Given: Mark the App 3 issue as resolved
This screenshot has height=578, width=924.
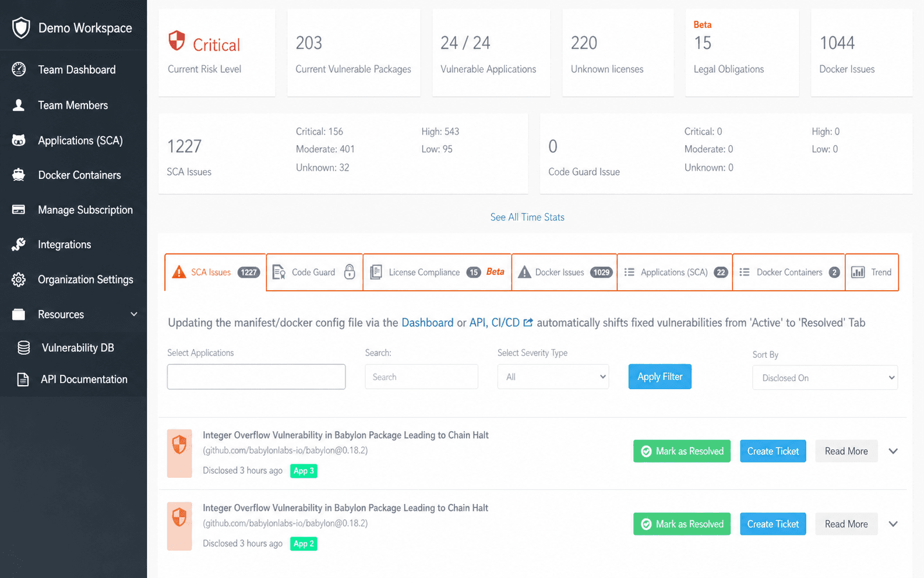Looking at the screenshot, I should 682,451.
